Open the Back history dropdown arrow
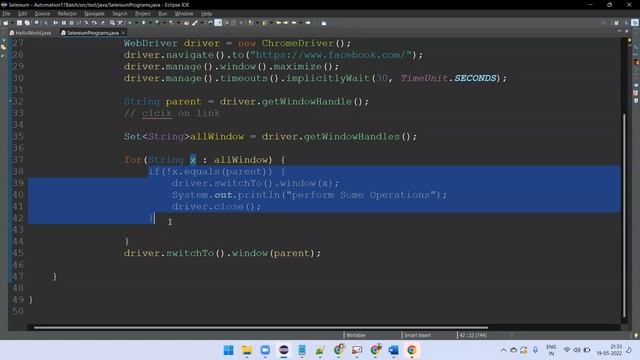The image size is (640, 360). coord(301,23)
